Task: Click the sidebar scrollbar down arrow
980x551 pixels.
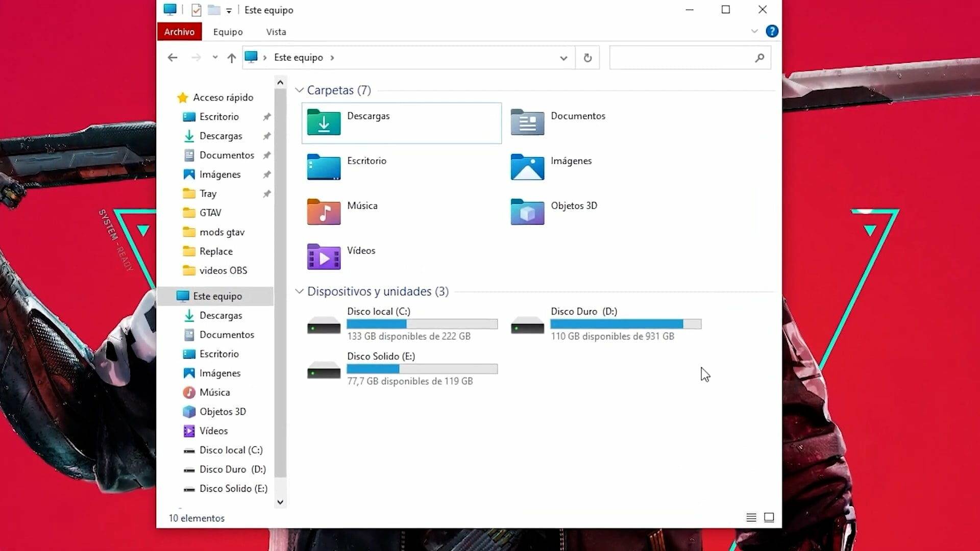Action: click(x=280, y=502)
